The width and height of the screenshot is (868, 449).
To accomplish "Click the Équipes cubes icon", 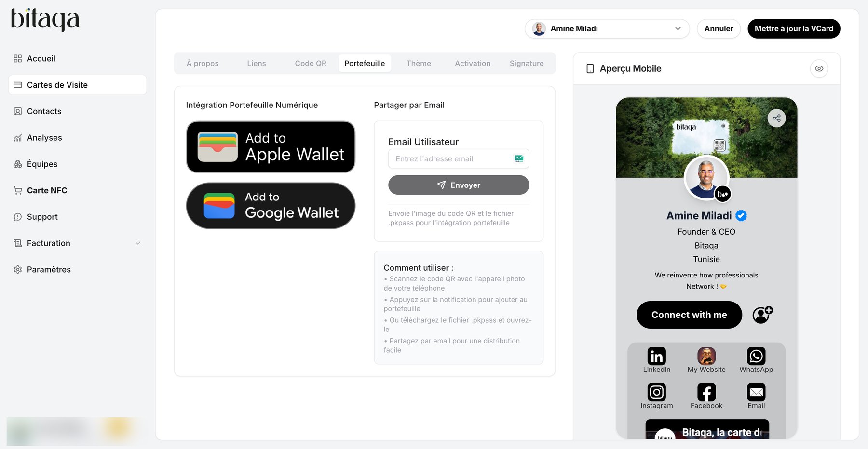I will (18, 164).
